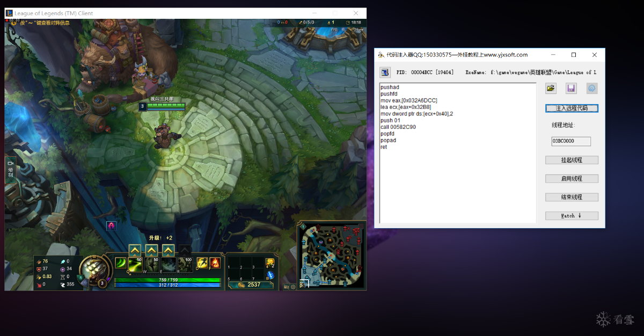Cast the E ability icon
644x336 pixels.
click(x=169, y=264)
